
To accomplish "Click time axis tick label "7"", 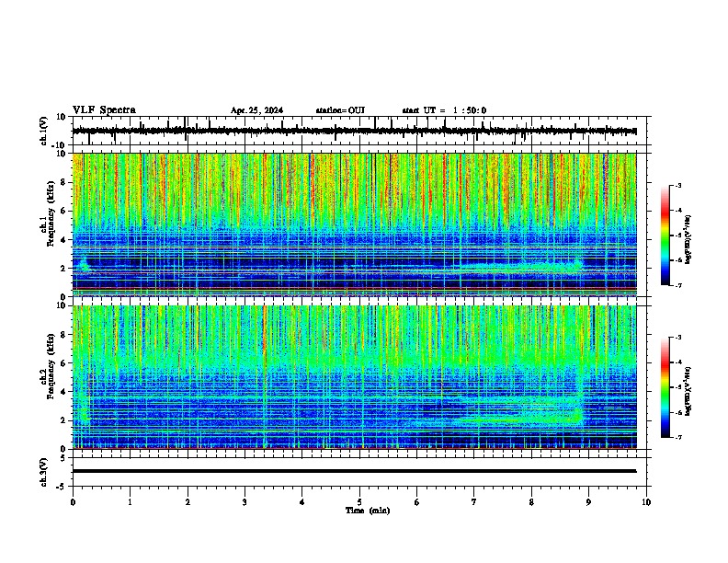I will (474, 502).
